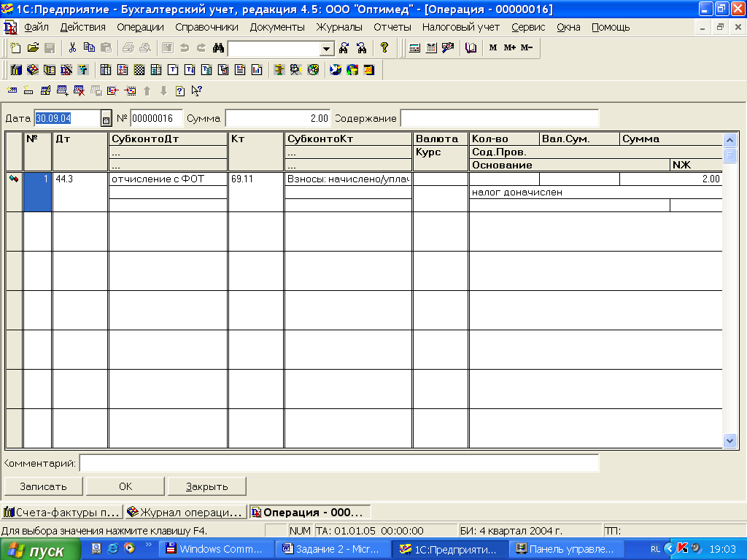Open the Справочники menu
Screen dimensions: 747x560
click(x=206, y=27)
